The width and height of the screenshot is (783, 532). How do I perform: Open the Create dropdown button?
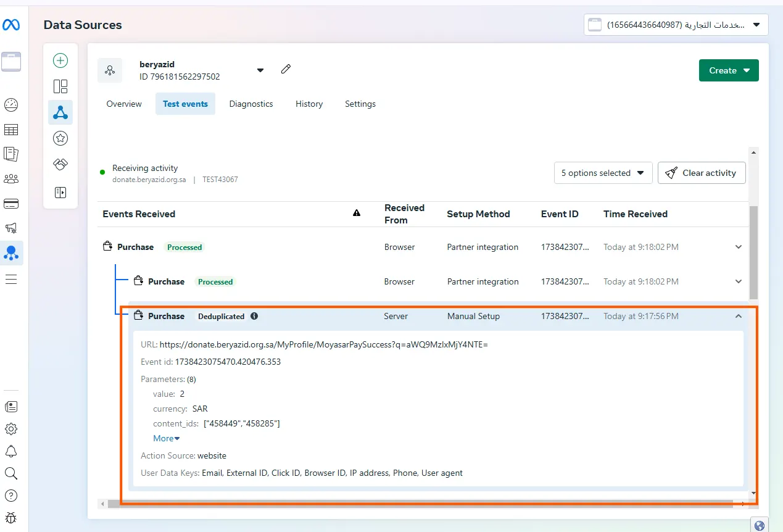click(x=729, y=70)
